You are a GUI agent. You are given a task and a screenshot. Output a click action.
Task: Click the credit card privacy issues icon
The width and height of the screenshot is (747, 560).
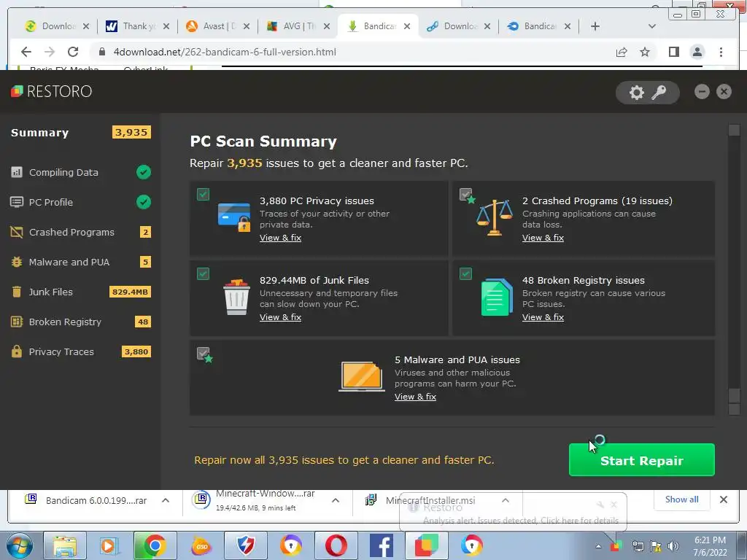(x=234, y=217)
